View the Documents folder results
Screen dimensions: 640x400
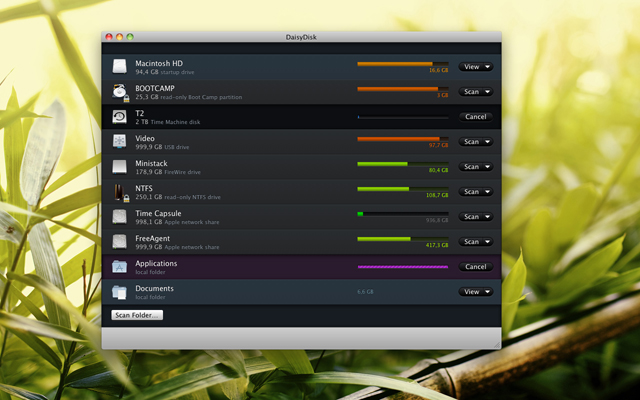click(x=471, y=292)
